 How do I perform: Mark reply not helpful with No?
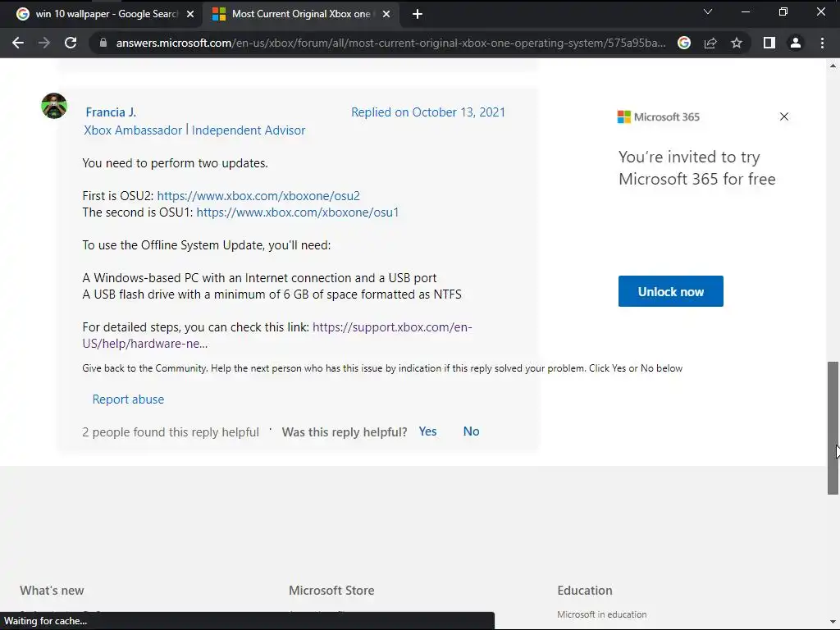(471, 431)
